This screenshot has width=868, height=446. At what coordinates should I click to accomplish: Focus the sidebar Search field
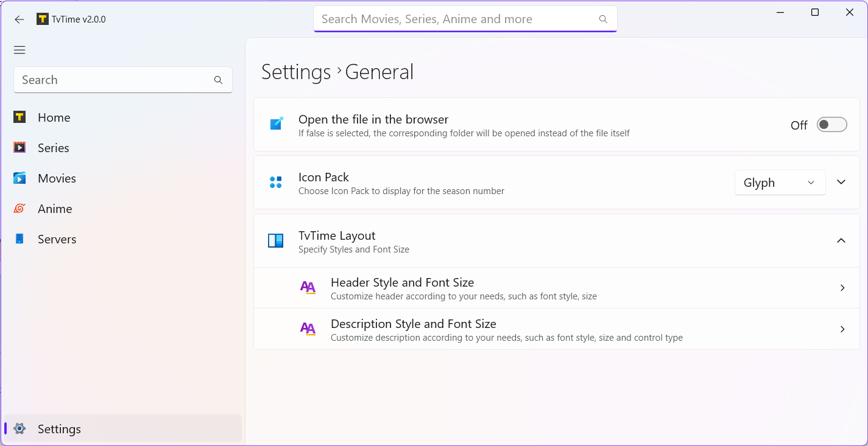pos(123,80)
